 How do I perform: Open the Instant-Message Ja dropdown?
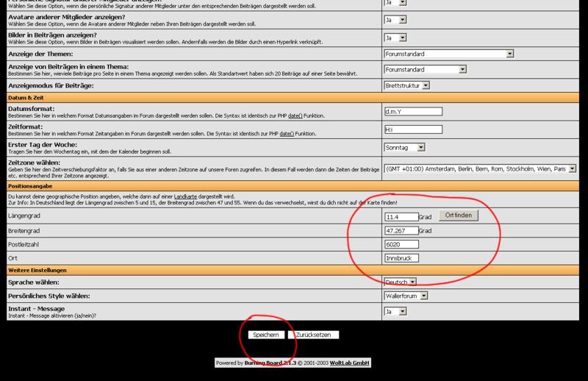pyautogui.click(x=395, y=312)
